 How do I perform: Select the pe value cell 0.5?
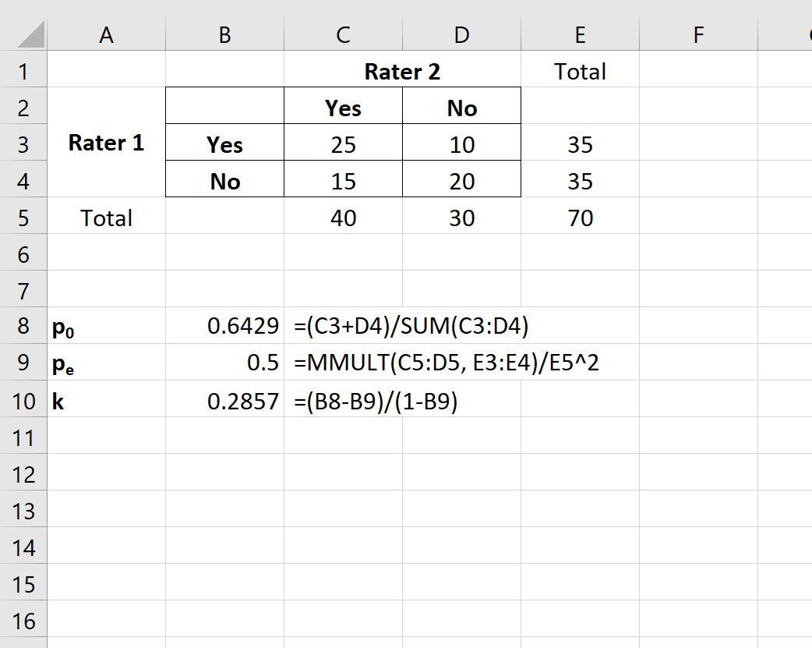pyautogui.click(x=225, y=364)
